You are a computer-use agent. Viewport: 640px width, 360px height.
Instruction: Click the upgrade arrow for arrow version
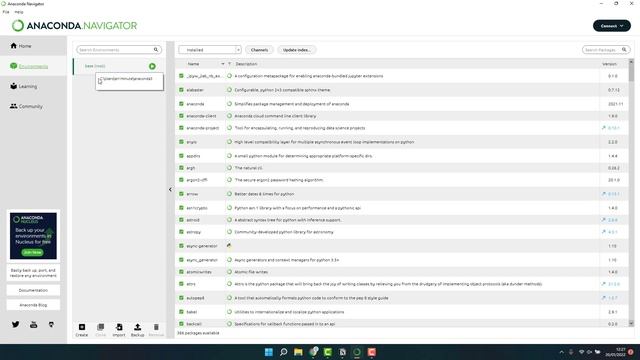click(604, 194)
